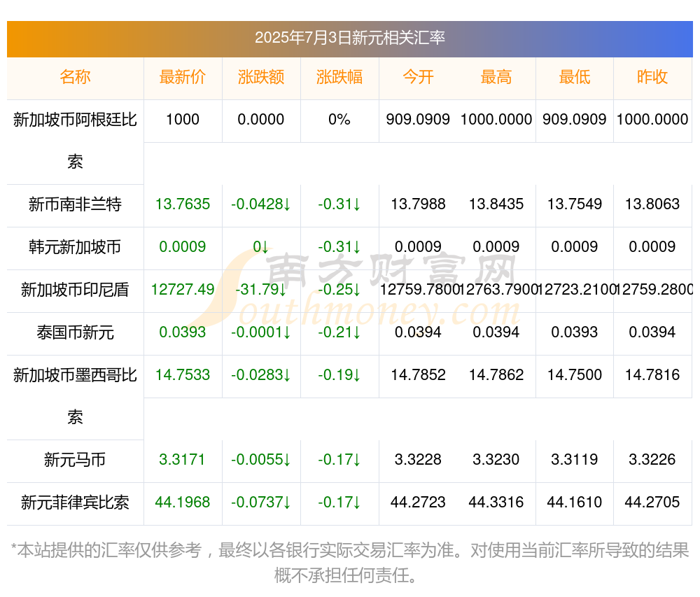Click open price 44.2723
700x597 pixels.
[x=418, y=502]
